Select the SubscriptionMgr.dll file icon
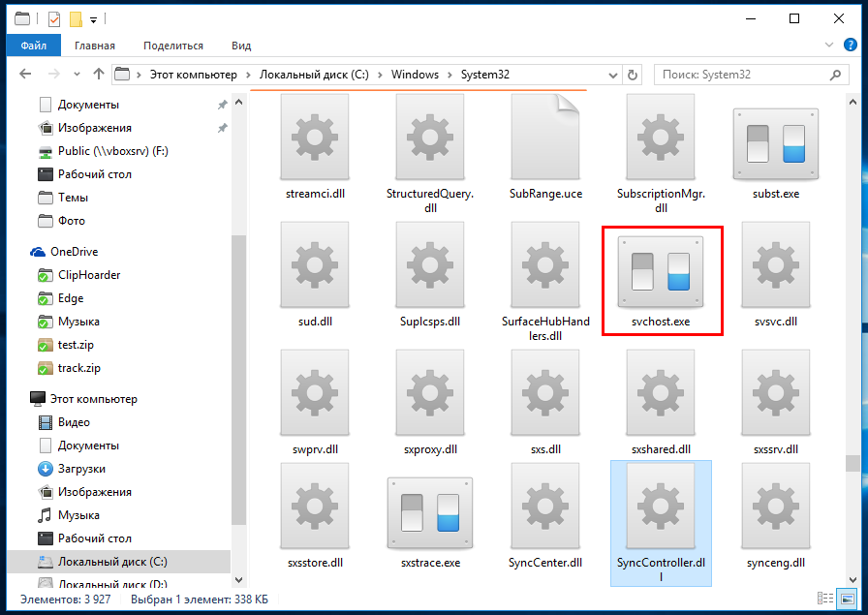The width and height of the screenshot is (868, 615). (x=661, y=137)
